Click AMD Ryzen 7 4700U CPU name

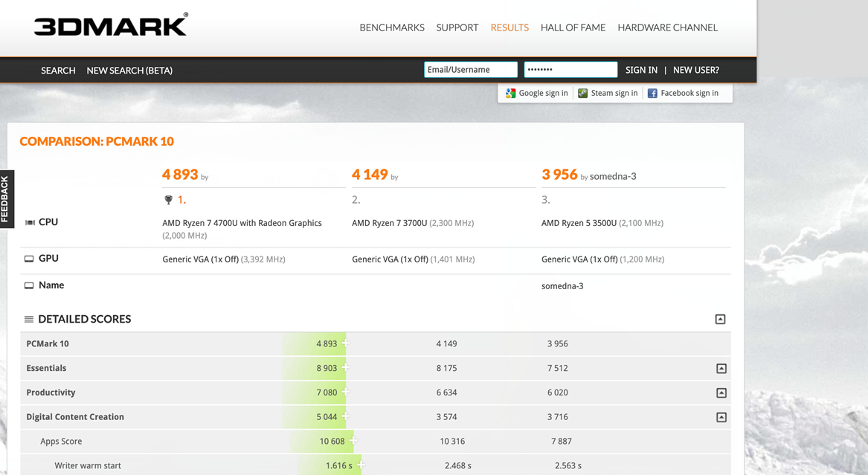[x=242, y=223]
